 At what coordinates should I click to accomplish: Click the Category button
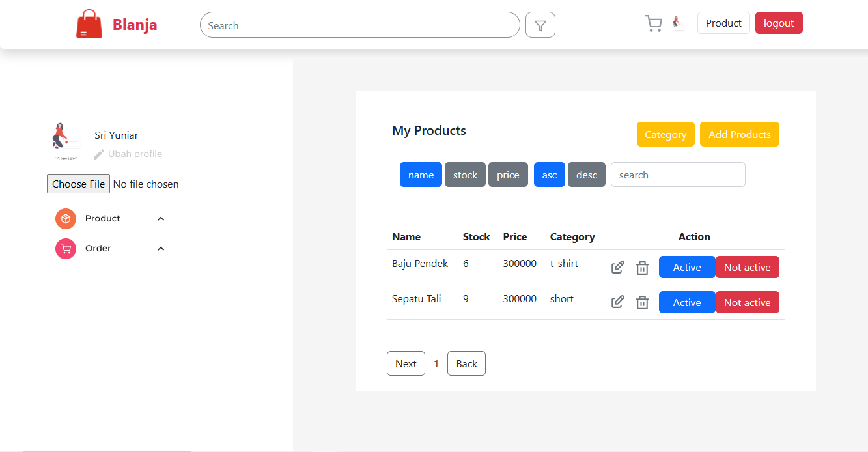665,134
